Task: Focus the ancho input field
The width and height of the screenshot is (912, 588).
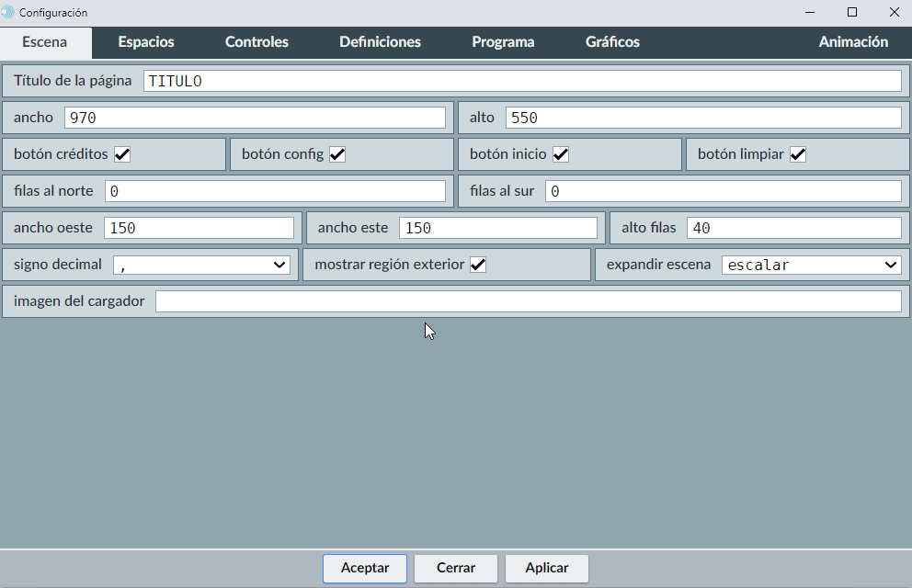Action: 255,118
